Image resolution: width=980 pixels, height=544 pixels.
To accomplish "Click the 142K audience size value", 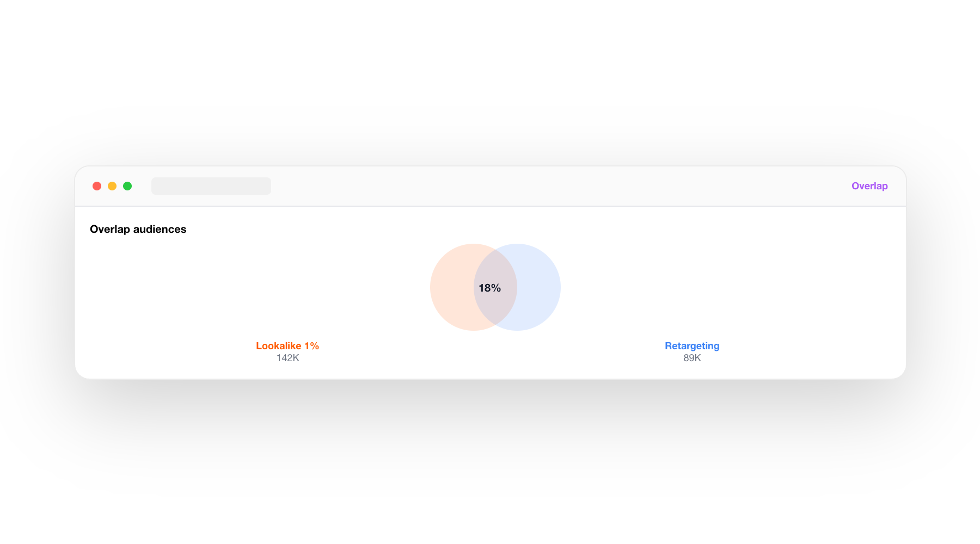I will pyautogui.click(x=287, y=358).
